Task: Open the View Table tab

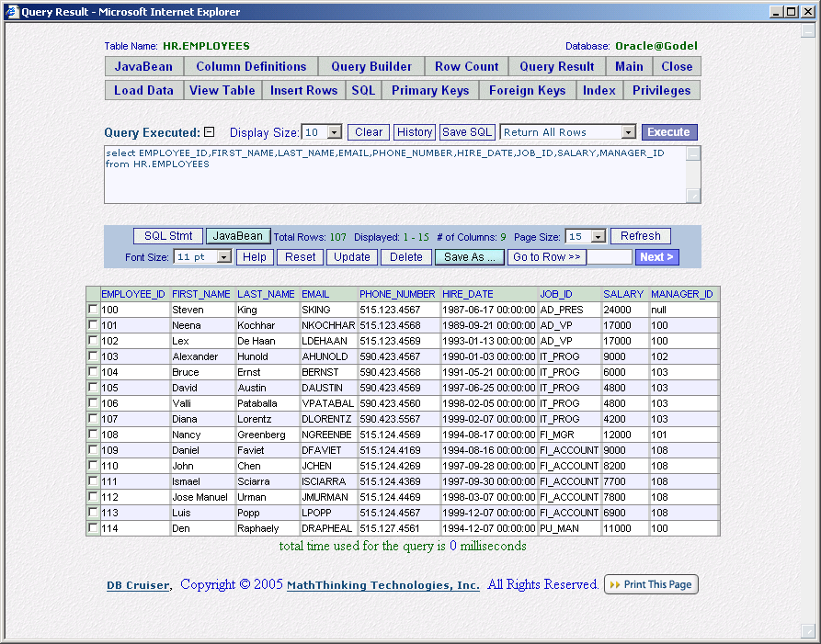Action: (222, 91)
